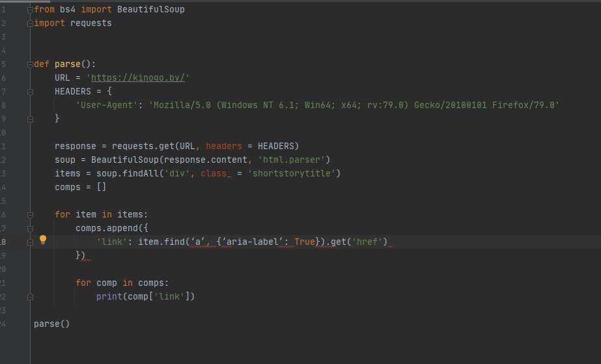
Task: Click the word 'BeautifulSoup' in the import line
Action: point(151,10)
